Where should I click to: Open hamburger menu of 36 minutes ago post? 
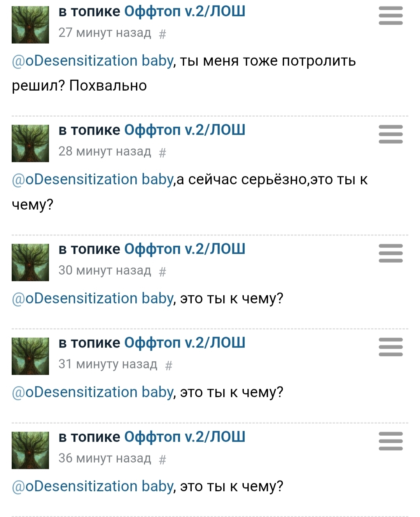point(390,442)
